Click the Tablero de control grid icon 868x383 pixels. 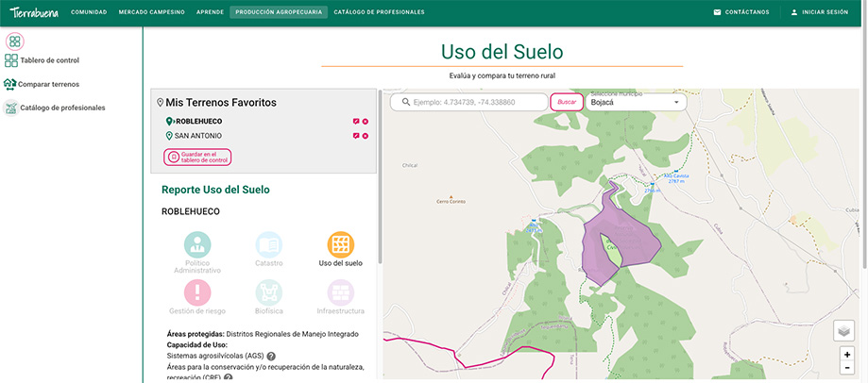tap(11, 60)
